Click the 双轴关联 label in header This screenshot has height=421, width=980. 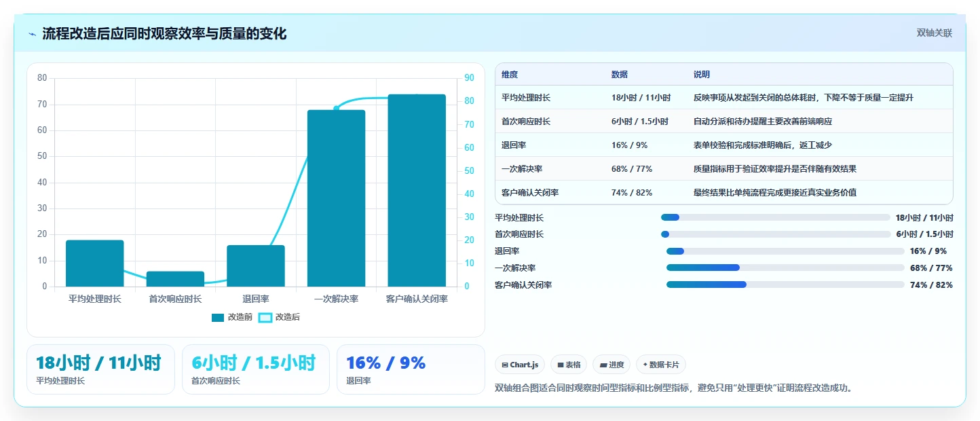pyautogui.click(x=935, y=33)
